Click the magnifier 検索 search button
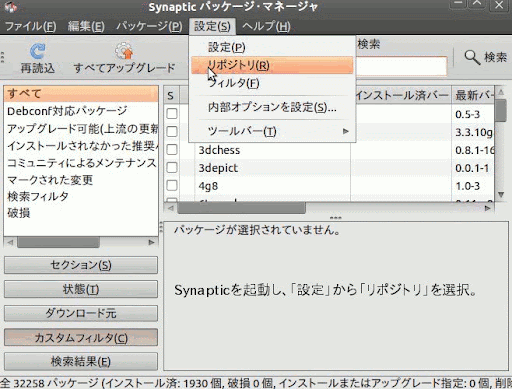512x389 pixels. pos(486,57)
